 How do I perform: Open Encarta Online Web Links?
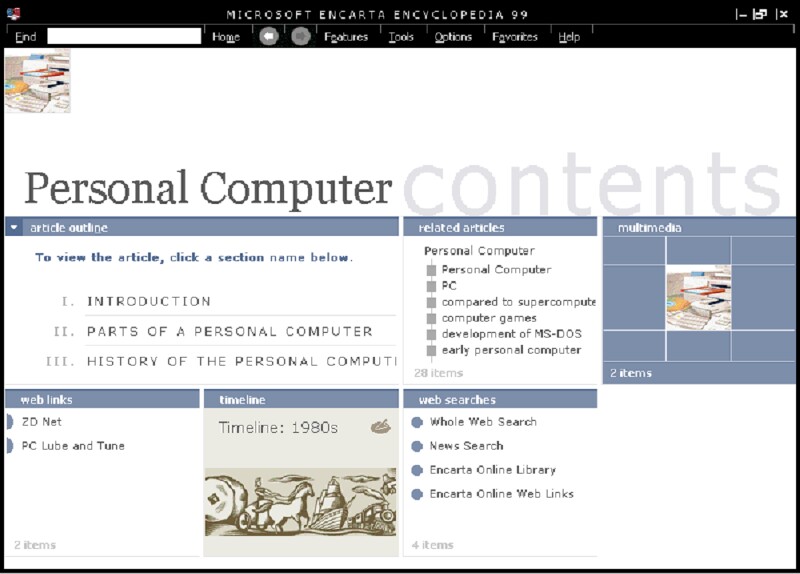pyautogui.click(x=502, y=494)
